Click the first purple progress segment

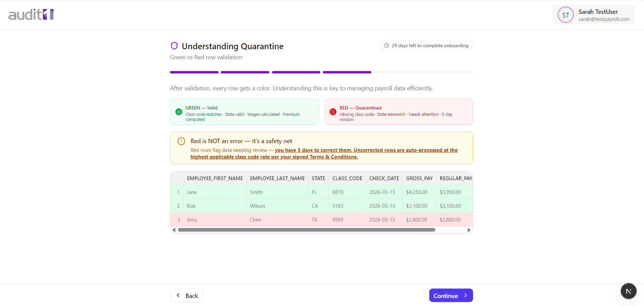point(194,72)
